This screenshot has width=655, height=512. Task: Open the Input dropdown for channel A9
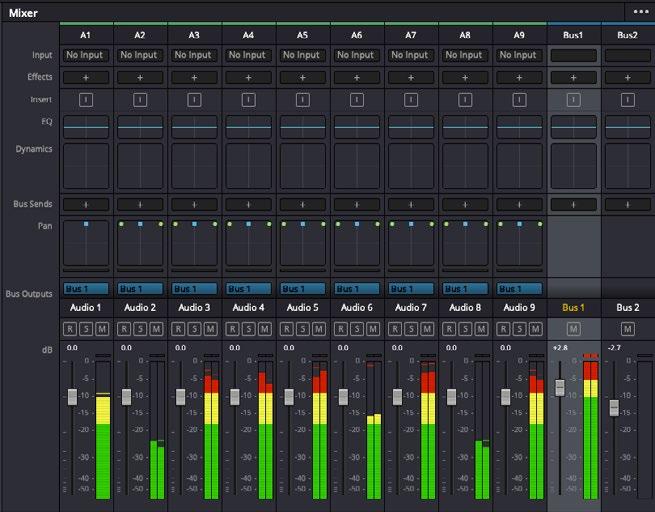coord(519,55)
